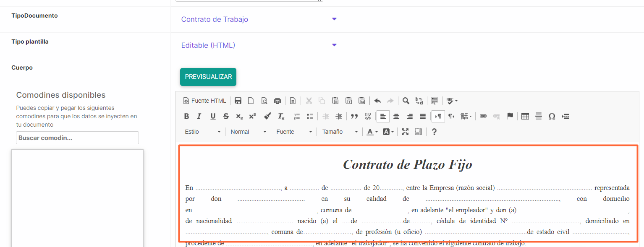Screen dimensions: 644x247
Task: Open the Tamaño font size dropdown
Action: point(340,132)
